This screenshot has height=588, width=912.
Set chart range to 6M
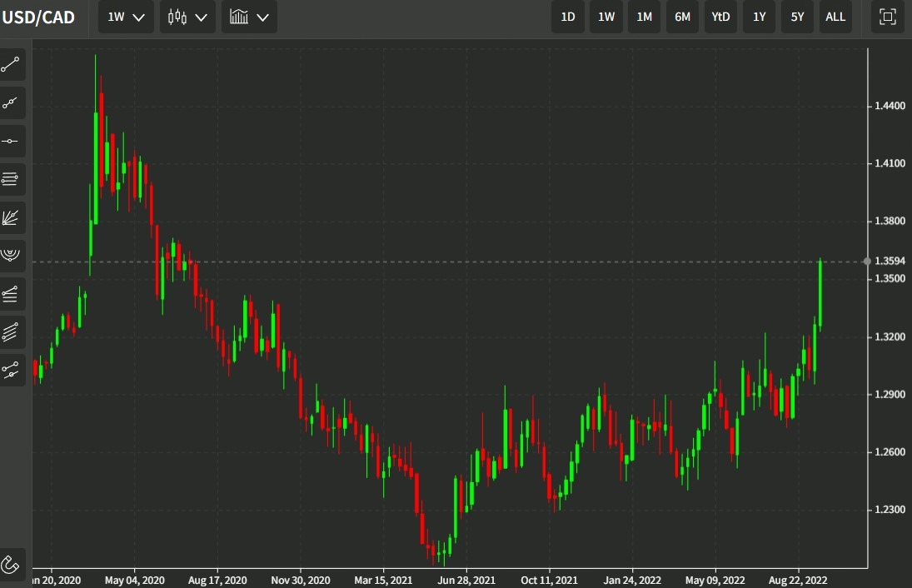point(682,17)
